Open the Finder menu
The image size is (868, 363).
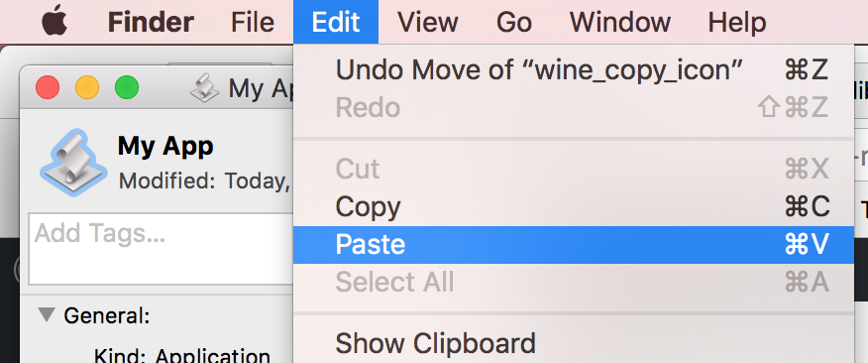point(151,22)
